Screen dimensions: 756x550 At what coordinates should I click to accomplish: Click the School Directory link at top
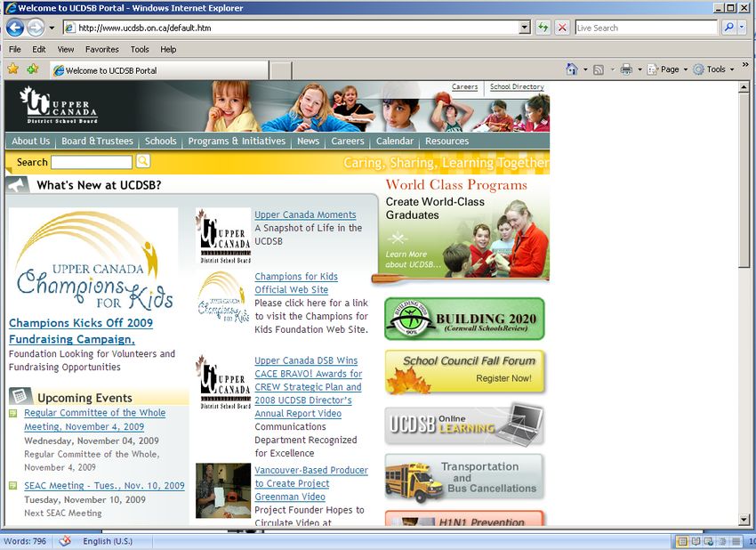click(x=517, y=87)
